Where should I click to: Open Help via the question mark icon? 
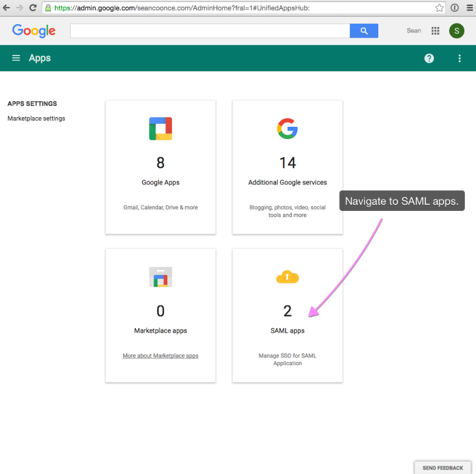pos(429,58)
